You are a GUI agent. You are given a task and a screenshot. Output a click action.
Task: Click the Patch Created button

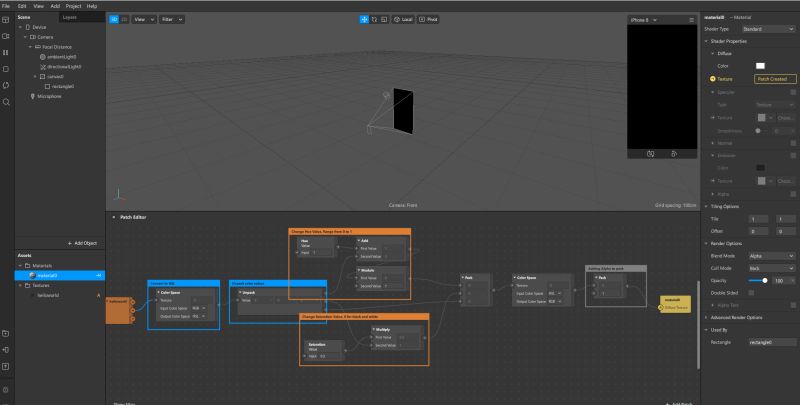pyautogui.click(x=775, y=79)
